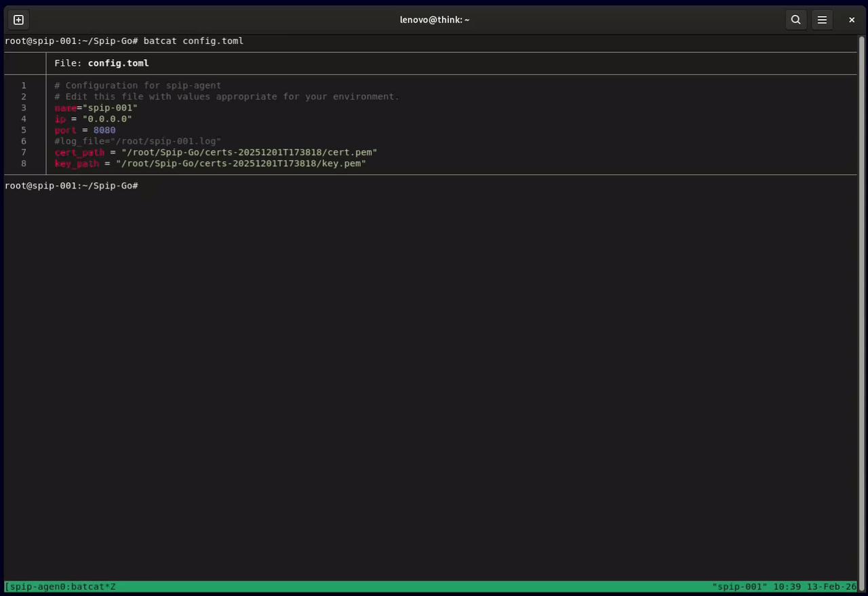This screenshot has width=868, height=596.
Task: Open the terminal search
Action: (x=796, y=20)
